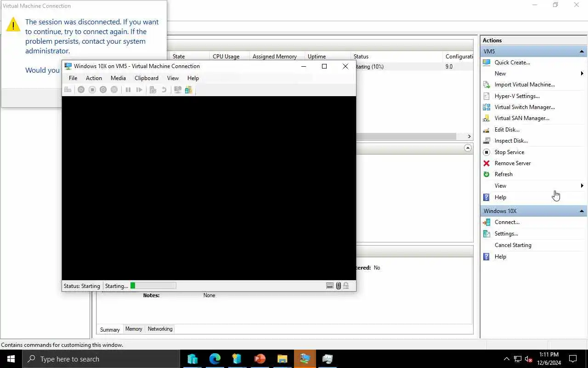Click the Start VM toolbar icon

[81, 90]
